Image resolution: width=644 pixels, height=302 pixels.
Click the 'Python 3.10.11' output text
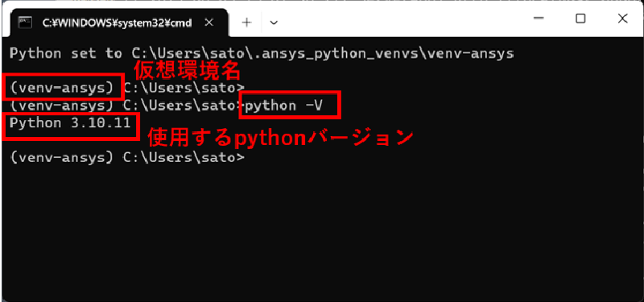[70, 122]
